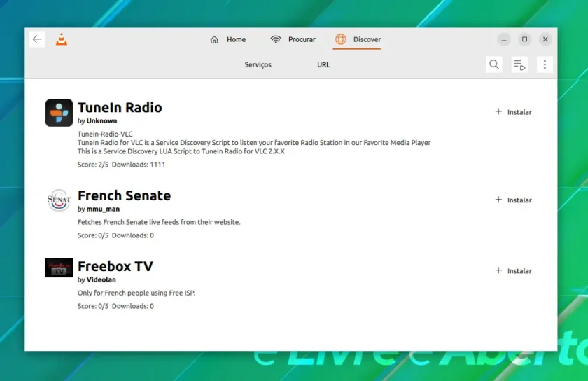Click the Tunein-Radio-VLC description line

click(x=105, y=134)
